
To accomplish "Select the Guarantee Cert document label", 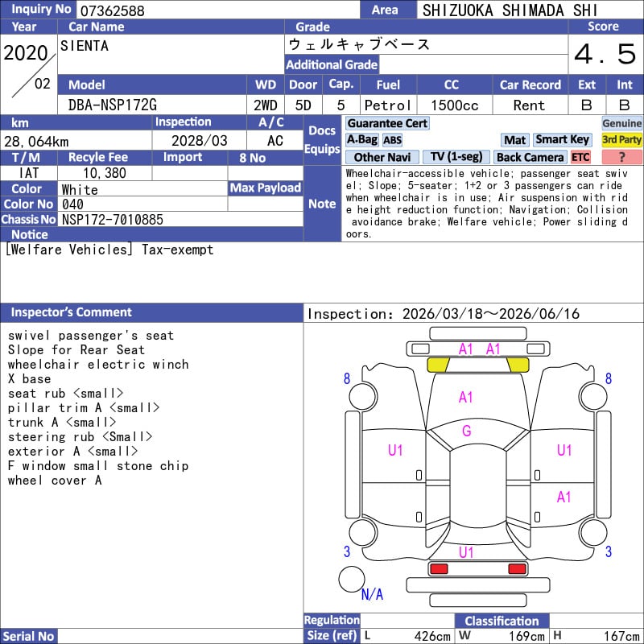I will pos(387,123).
